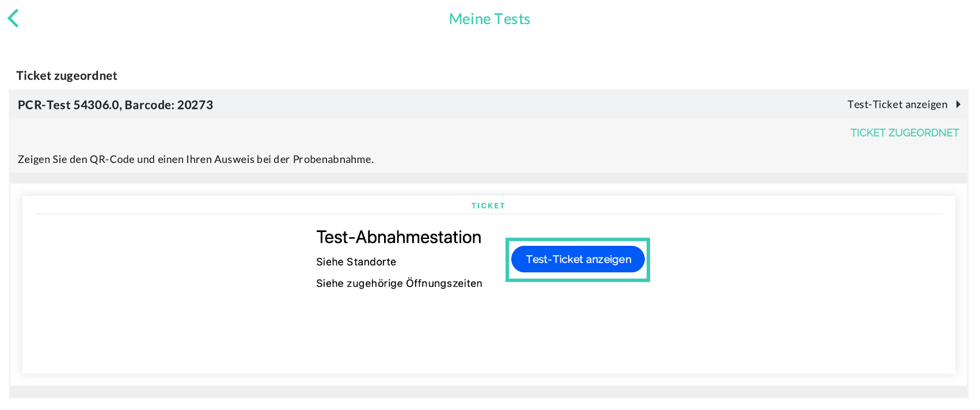
Task: Click empty white area below Öffnungszeiten text
Action: pos(398,334)
